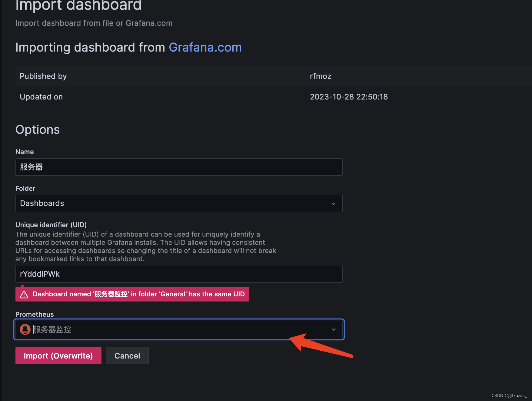This screenshot has height=401, width=532.
Task: Click the 'Import dashboard from file or Grafana.com' subtitle
Action: (94, 23)
